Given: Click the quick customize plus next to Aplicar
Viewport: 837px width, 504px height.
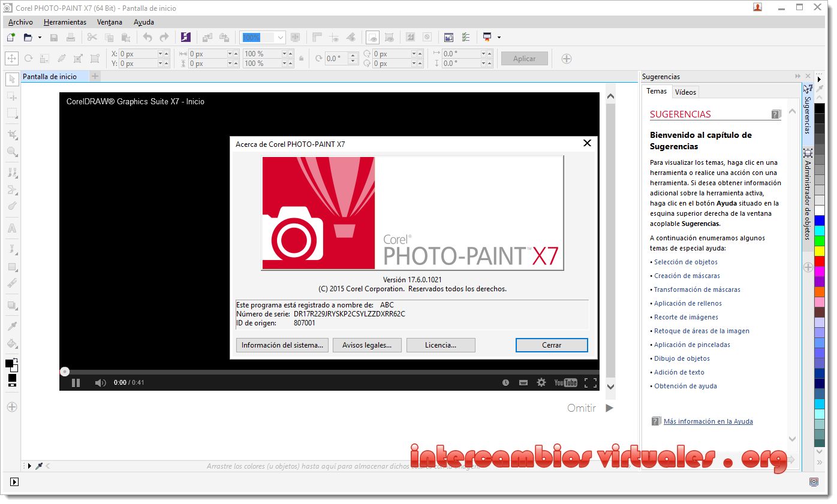Looking at the screenshot, I should click(x=566, y=59).
